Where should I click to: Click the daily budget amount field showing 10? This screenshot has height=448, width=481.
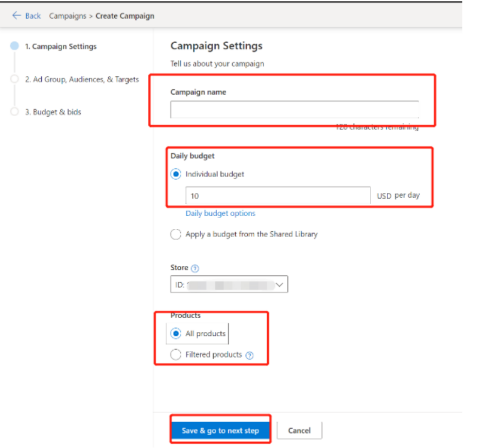click(x=278, y=195)
